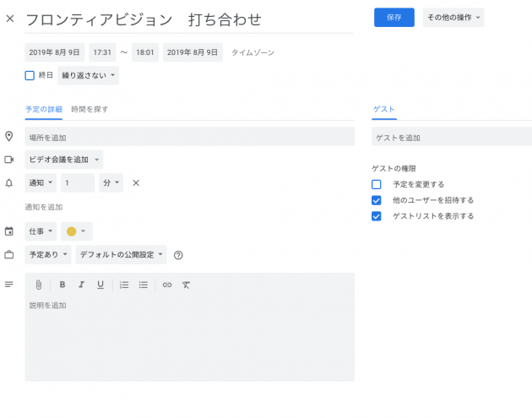Insert a bulleted list
The width and height of the screenshot is (532, 418).
144,285
